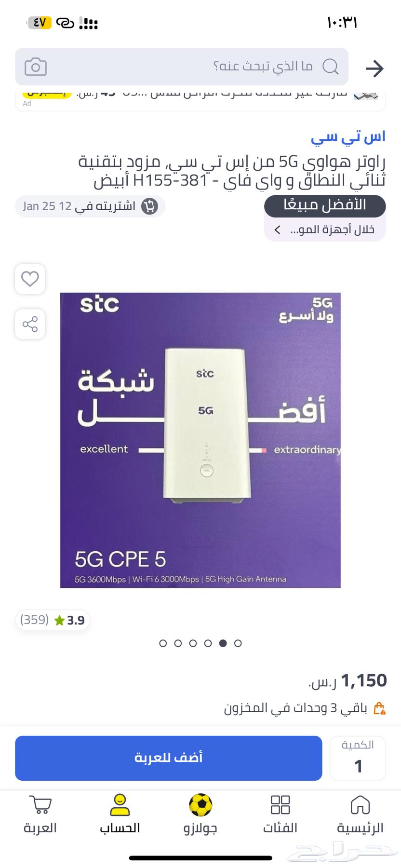The width and height of the screenshot is (401, 868).
Task: Open the اس تي سي brand link
Action: coord(348,136)
